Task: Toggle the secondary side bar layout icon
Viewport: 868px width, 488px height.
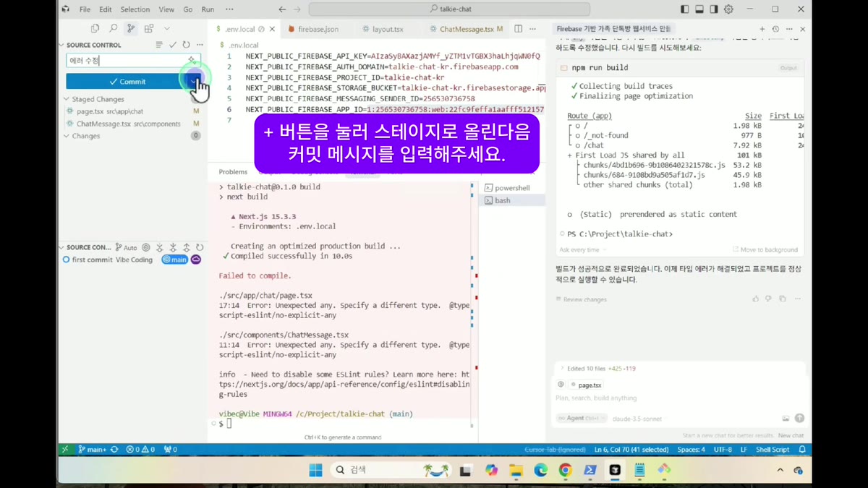Action: [714, 9]
